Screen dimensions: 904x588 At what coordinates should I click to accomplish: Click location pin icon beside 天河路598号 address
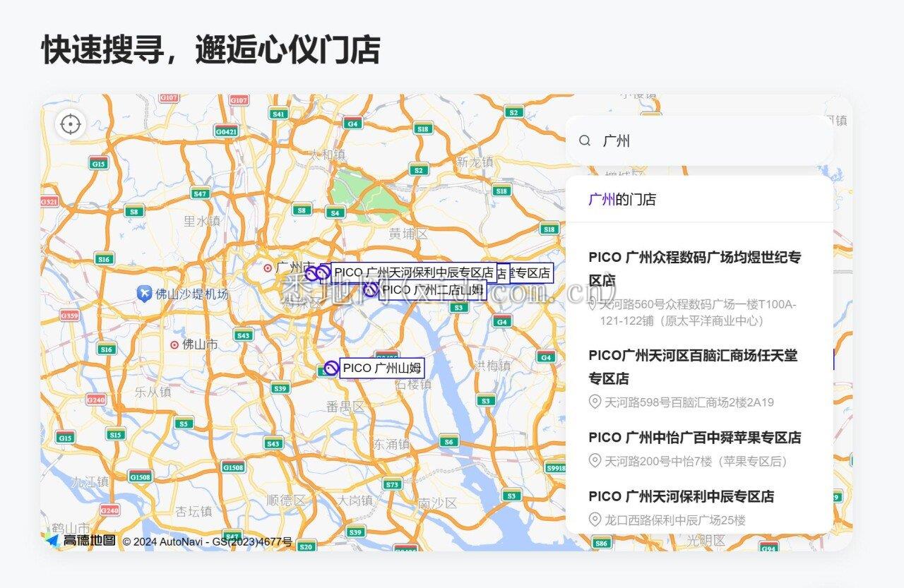[x=595, y=402]
